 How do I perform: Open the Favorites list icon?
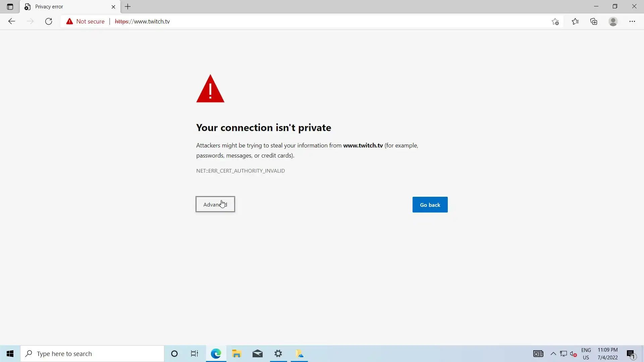[x=575, y=21]
